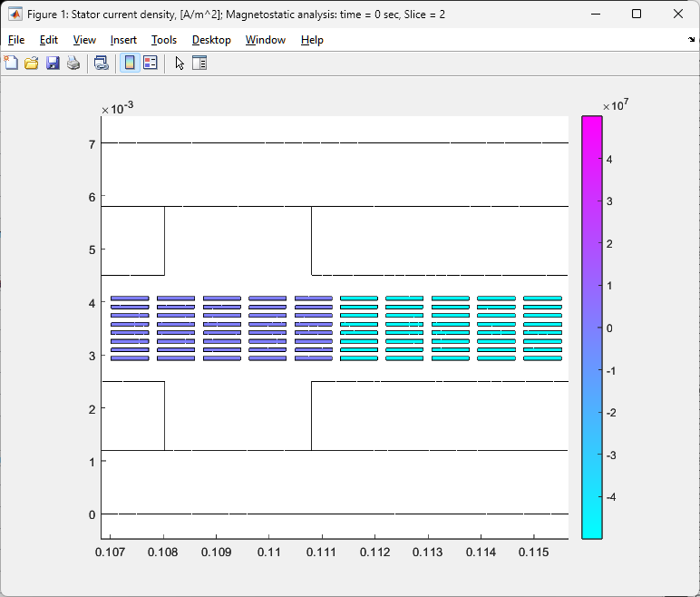Click y-axis tick label 0

point(92,515)
